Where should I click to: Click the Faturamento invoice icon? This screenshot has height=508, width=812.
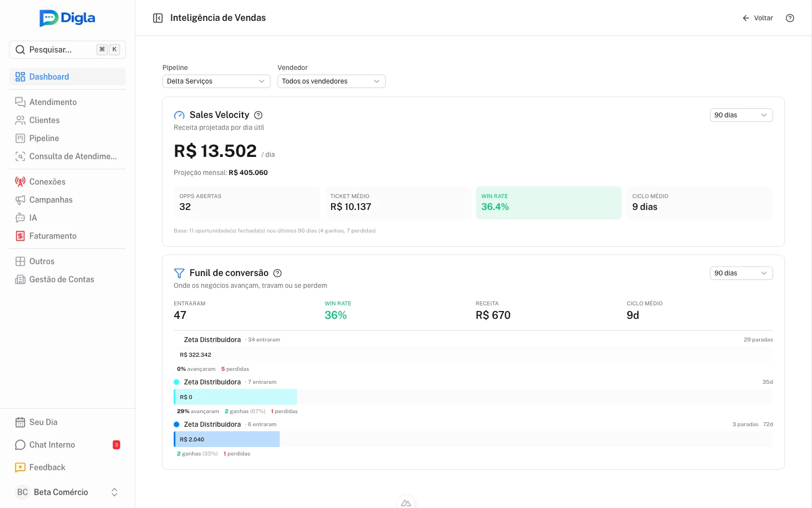(20, 236)
